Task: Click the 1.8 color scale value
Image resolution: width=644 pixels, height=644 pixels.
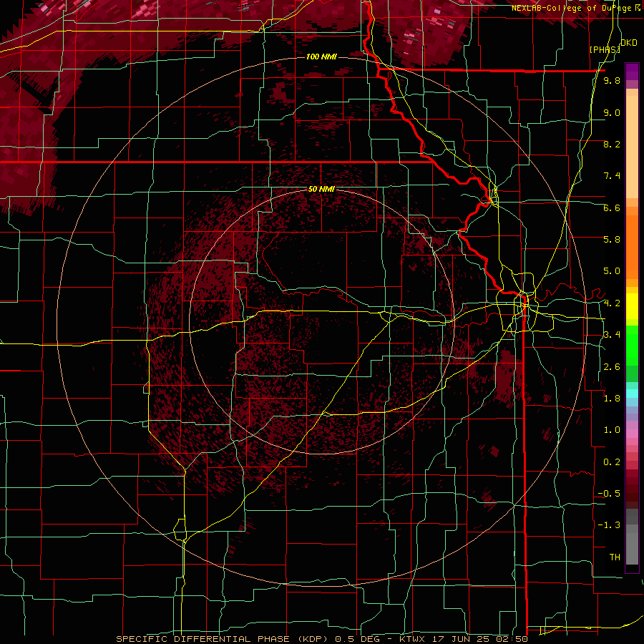Action: pos(612,399)
